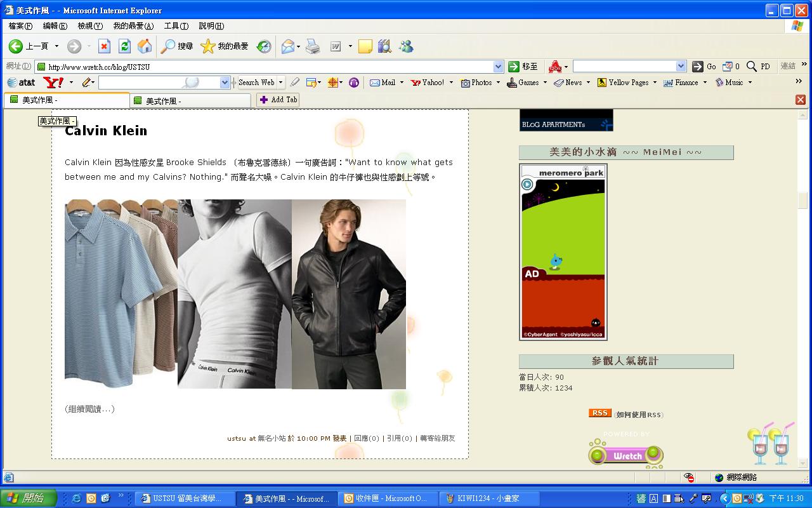The height and width of the screenshot is (508, 812).
Task: Click the highlighter pen icon
Action: click(294, 83)
